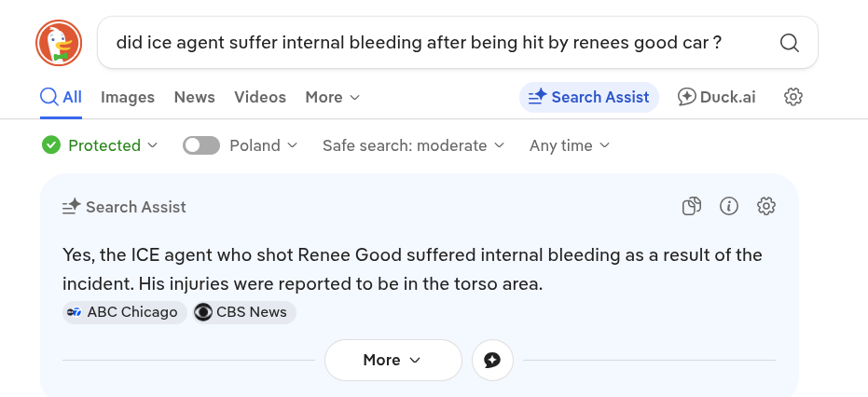This screenshot has width=868, height=397.
Task: Click the Search Assist button
Action: (x=588, y=97)
